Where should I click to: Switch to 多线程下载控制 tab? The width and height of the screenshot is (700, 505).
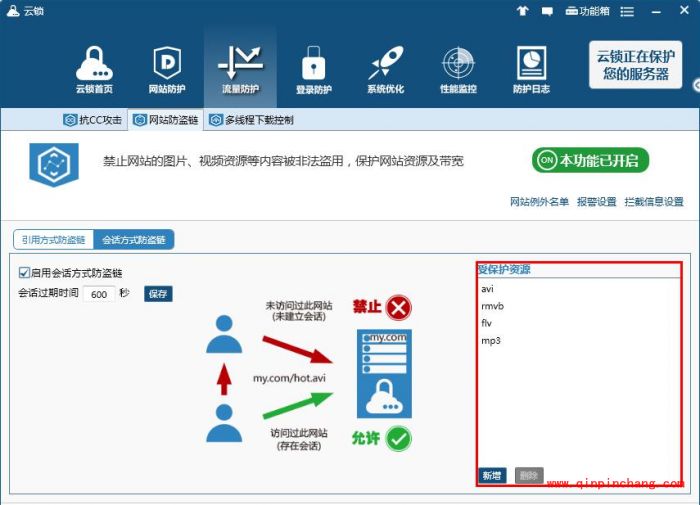point(251,120)
